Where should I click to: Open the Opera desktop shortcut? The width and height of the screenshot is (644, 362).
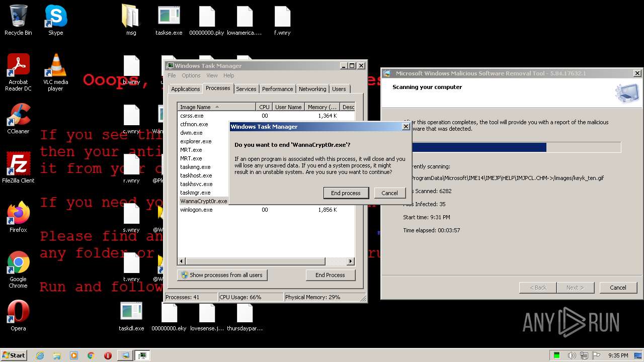[x=18, y=316]
